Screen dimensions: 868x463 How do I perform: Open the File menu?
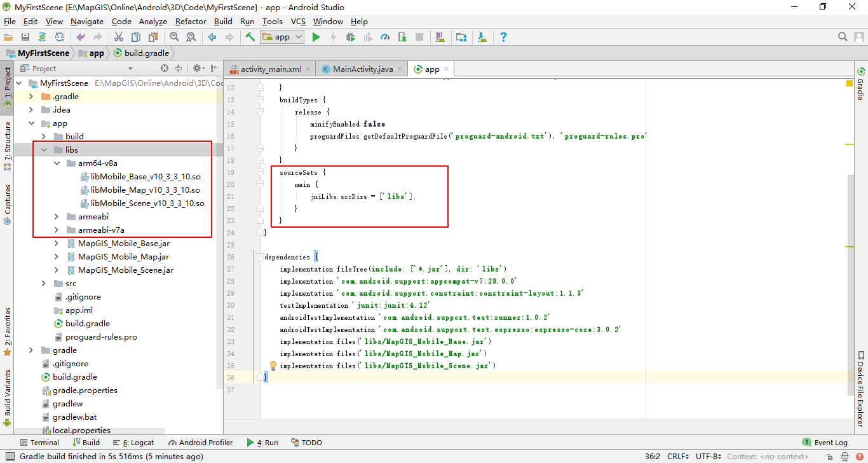(x=10, y=21)
